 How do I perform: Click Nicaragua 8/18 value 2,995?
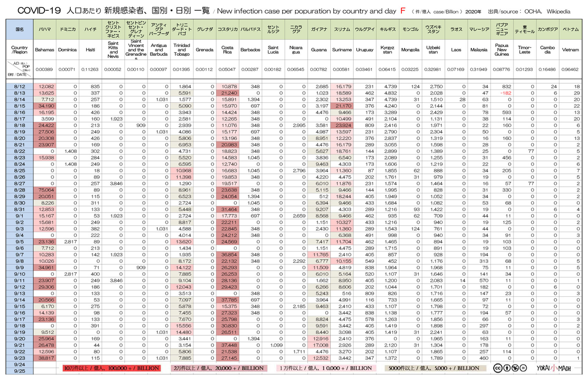[299, 125]
